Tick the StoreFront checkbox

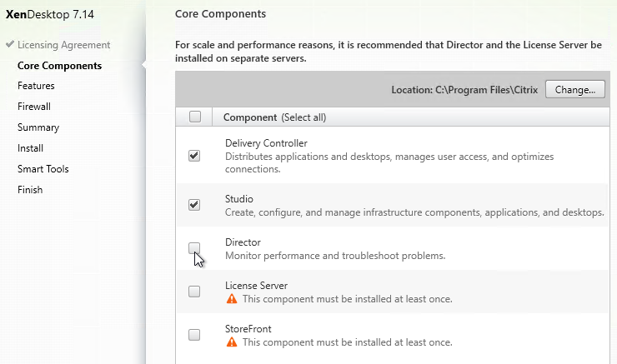[194, 335]
